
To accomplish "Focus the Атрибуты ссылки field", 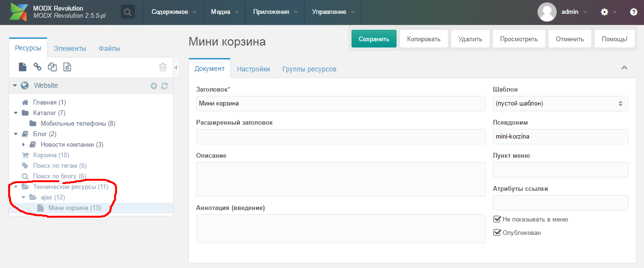I will (x=560, y=202).
